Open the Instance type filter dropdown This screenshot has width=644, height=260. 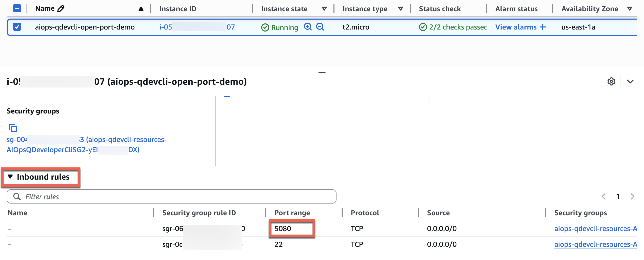click(x=401, y=9)
